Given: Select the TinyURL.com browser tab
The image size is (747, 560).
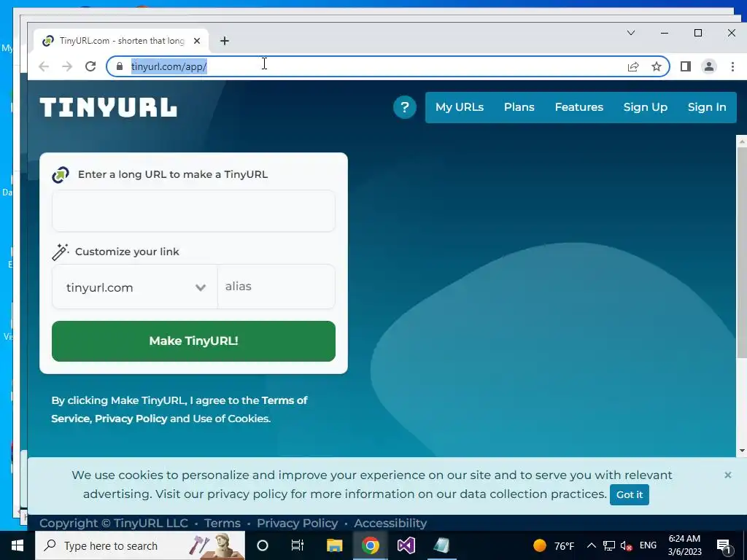Looking at the screenshot, I should click(122, 41).
